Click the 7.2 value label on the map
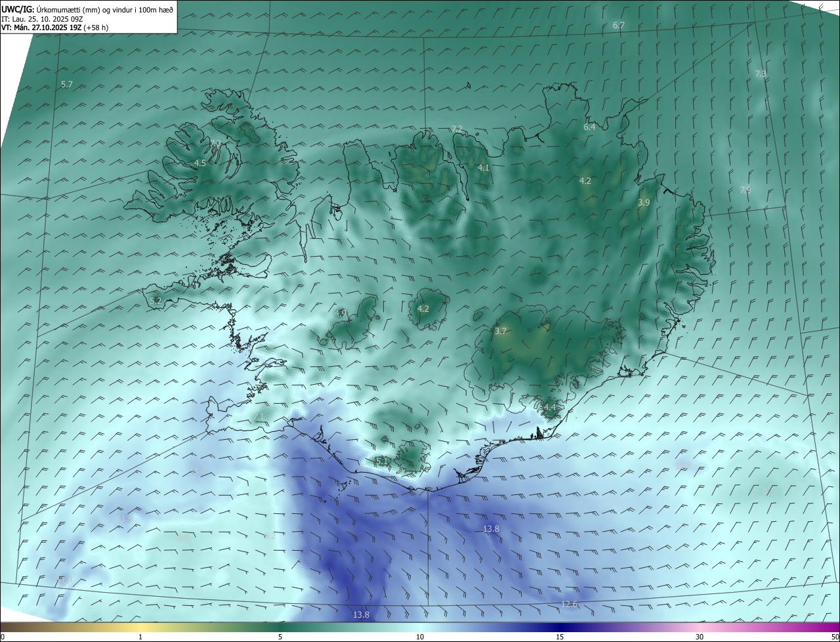This screenshot has height=642, width=840. click(457, 129)
